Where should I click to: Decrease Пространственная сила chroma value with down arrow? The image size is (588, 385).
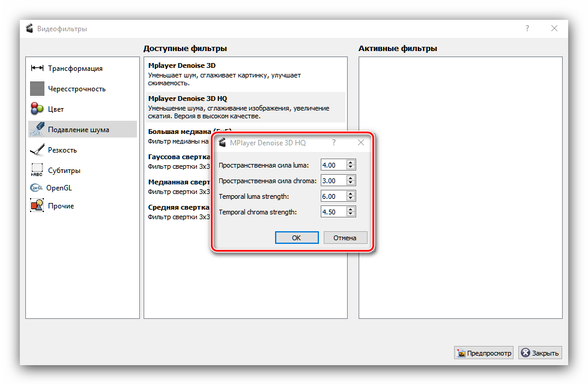[x=351, y=183]
